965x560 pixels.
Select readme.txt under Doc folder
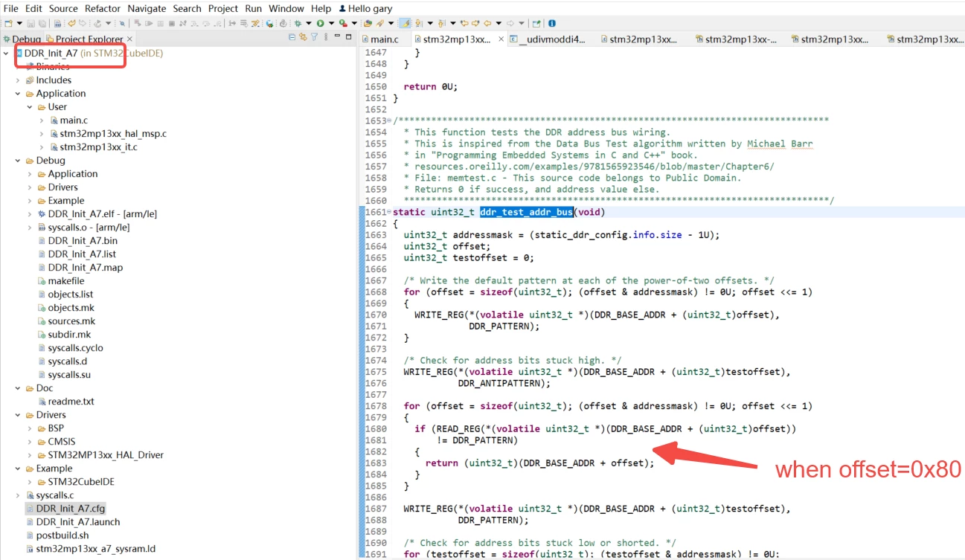(x=71, y=402)
